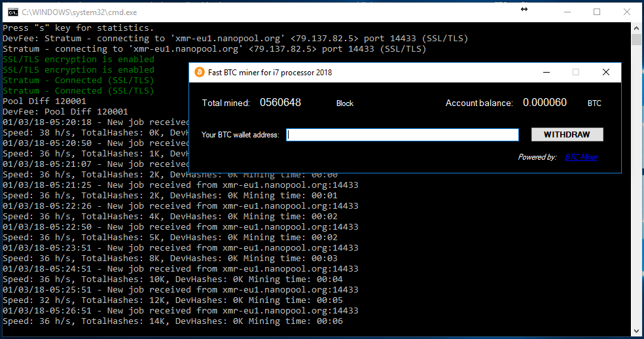Click the cmd scrollbar up arrow
The image size is (644, 339).
636,28
